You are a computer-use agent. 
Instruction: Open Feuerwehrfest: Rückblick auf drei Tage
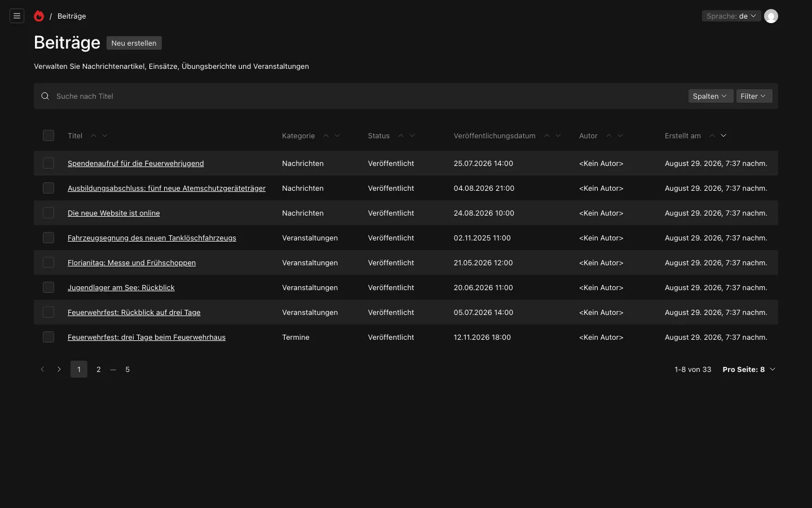[x=134, y=312]
